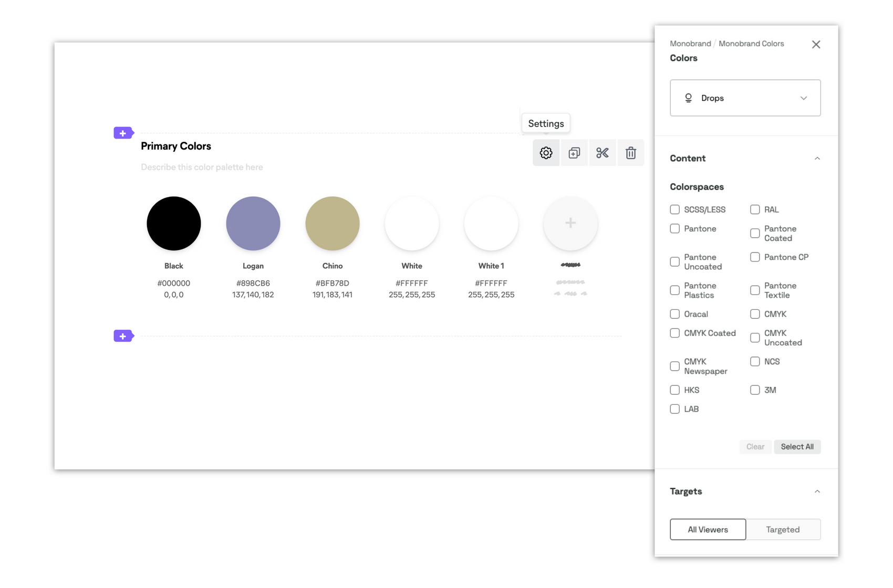
Task: Enable Pantone Plastics colorspace
Action: coord(675,290)
